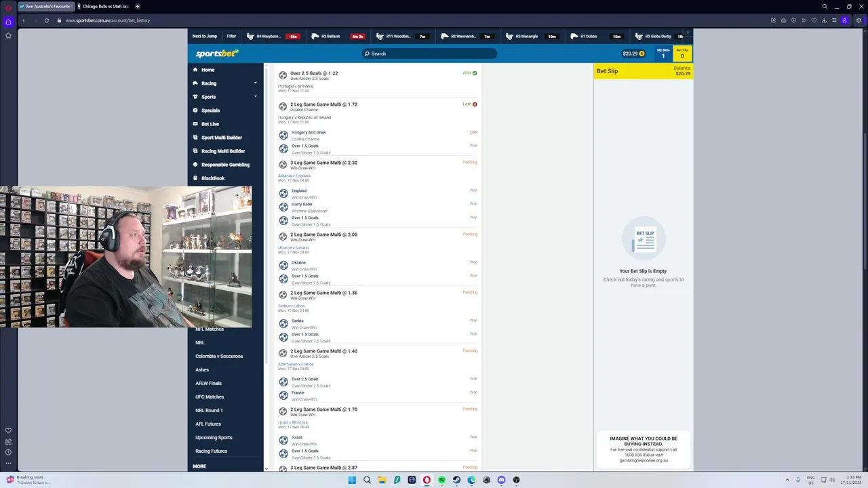The image size is (868, 488).
Task: Go back in browser history
Action: click(x=24, y=20)
